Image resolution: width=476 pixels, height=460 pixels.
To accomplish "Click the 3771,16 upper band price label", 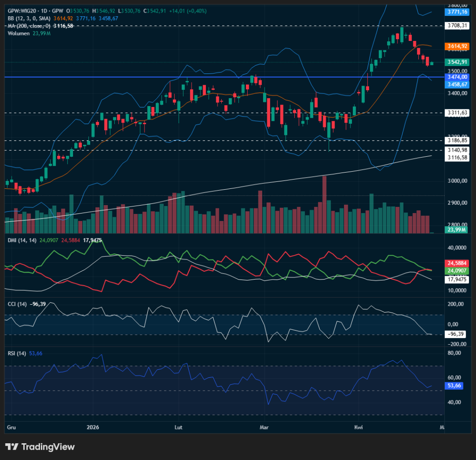I will pos(457,11).
